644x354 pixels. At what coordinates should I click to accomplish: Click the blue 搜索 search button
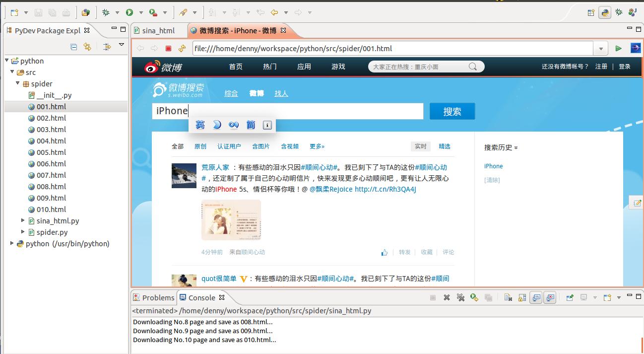click(452, 111)
